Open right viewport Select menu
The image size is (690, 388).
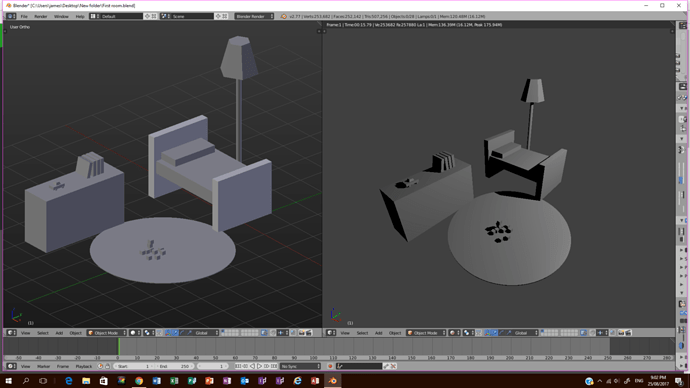click(x=363, y=333)
